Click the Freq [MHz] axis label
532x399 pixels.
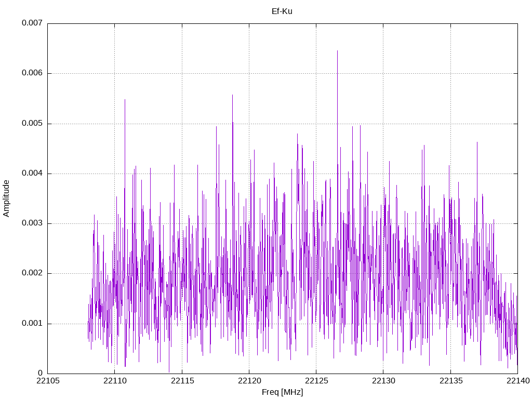[x=282, y=392]
